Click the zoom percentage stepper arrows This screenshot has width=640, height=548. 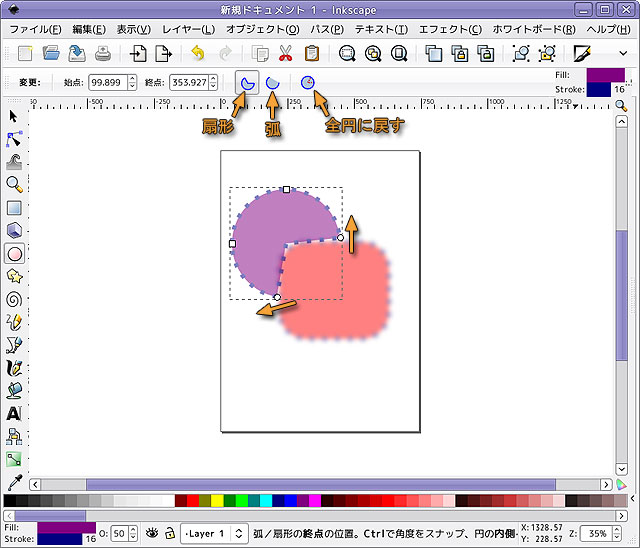617,534
